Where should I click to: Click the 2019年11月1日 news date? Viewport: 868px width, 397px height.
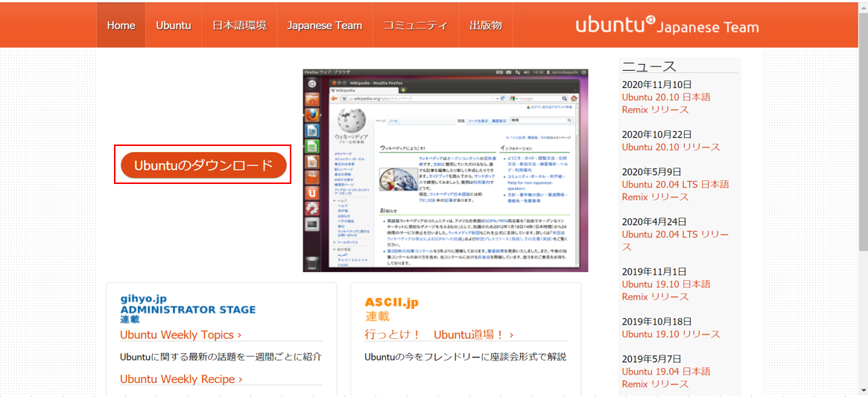tap(654, 272)
